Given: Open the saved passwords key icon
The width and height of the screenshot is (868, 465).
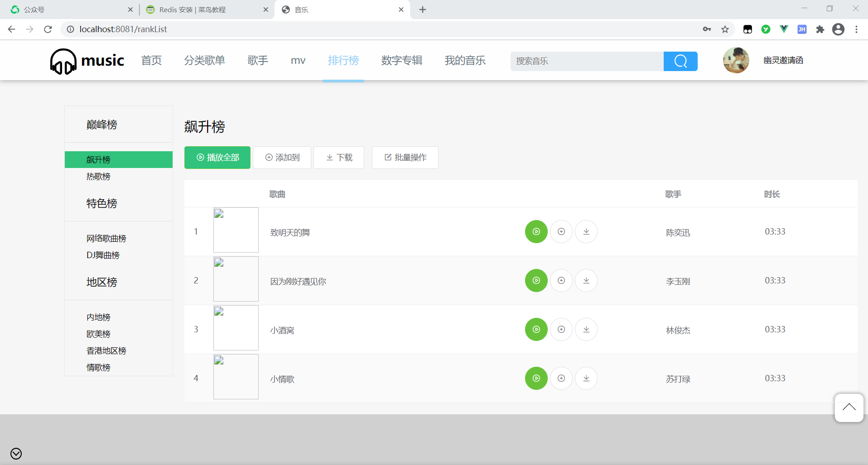Looking at the screenshot, I should (x=707, y=29).
